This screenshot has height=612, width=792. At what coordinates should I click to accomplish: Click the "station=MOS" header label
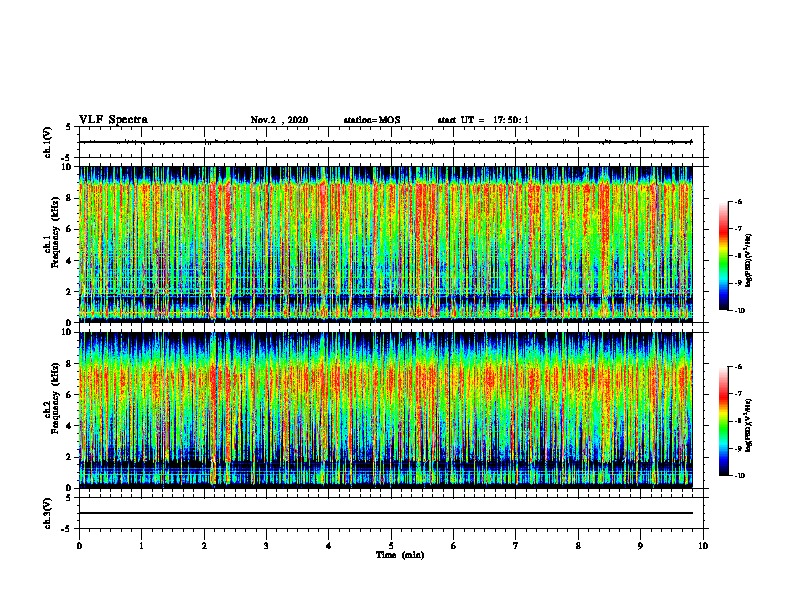tap(372, 120)
